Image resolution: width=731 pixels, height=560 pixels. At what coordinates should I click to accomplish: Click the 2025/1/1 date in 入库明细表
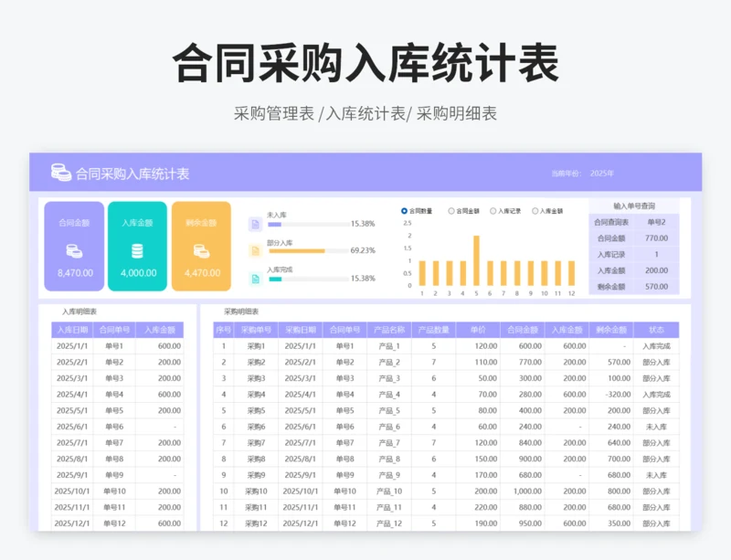pos(72,346)
